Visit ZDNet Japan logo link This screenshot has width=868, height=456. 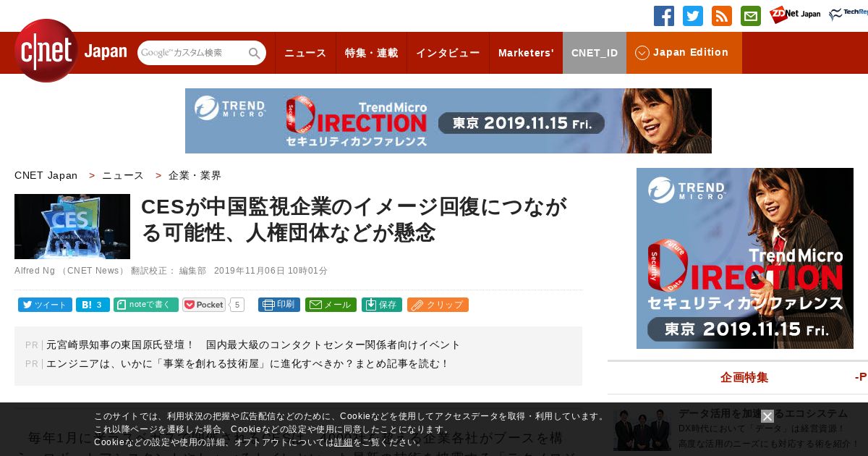pos(795,14)
